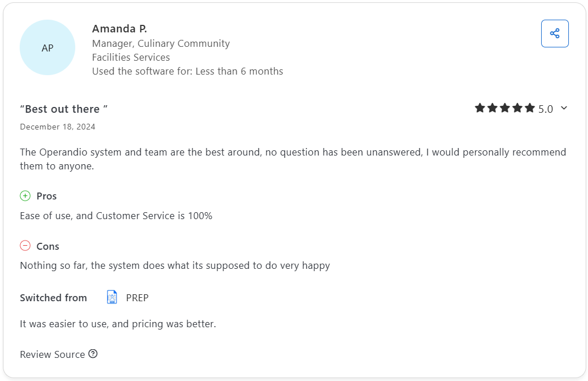Click the first rating star
The height and width of the screenshot is (381, 588).
[x=480, y=108]
